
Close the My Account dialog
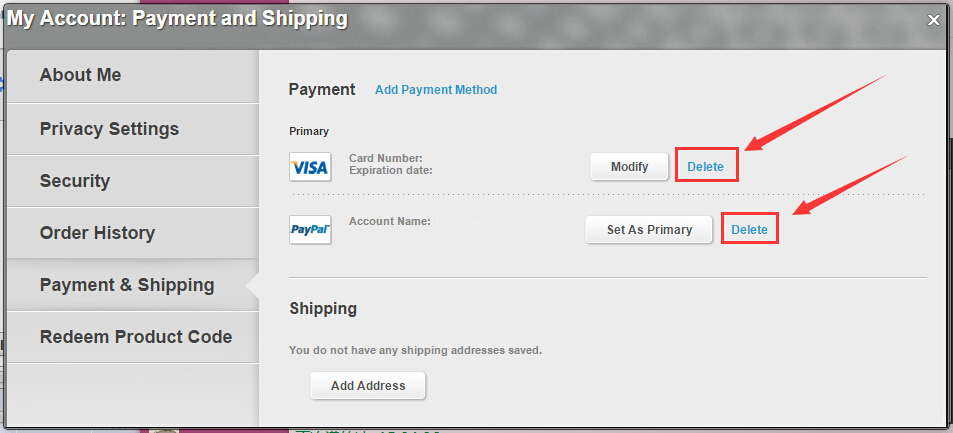coord(934,19)
